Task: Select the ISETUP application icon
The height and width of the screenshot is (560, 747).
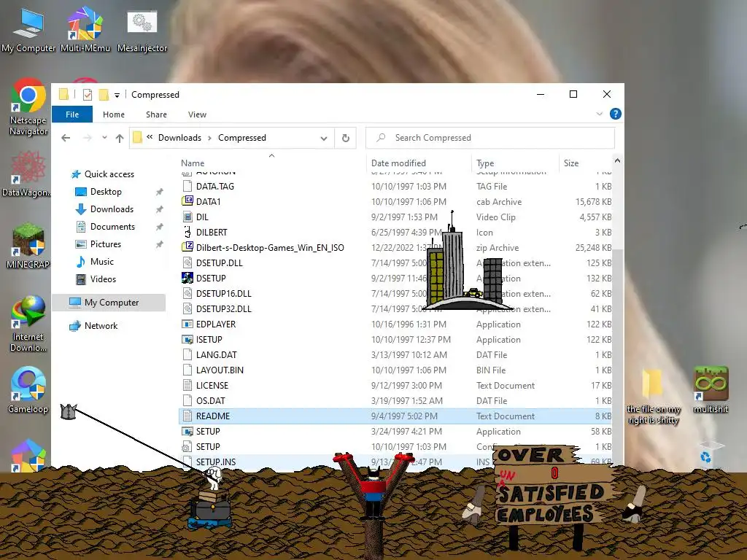Action: [187, 340]
